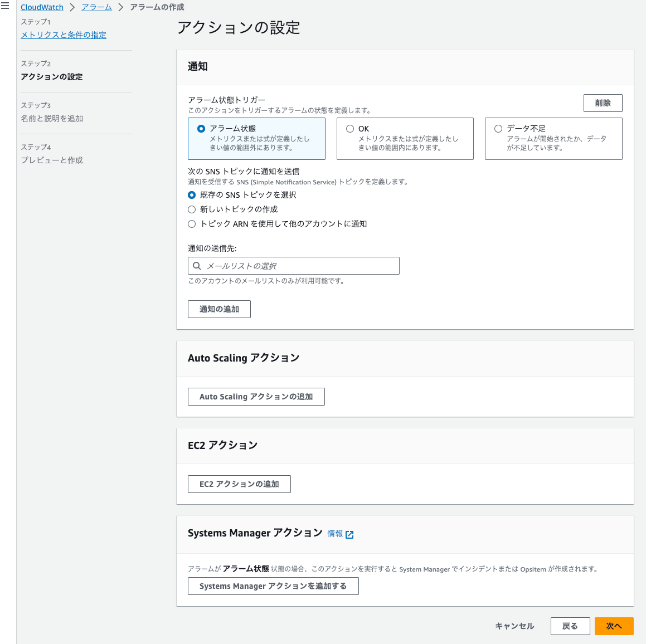Open the CloudWatch breadcrumb link
646x644 pixels.
[42, 7]
